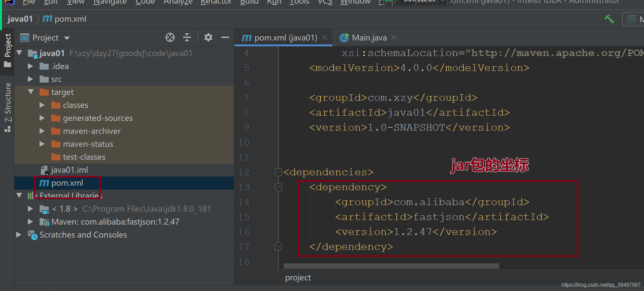Collapse the java01 project root
644x291 pixels.
click(19, 53)
